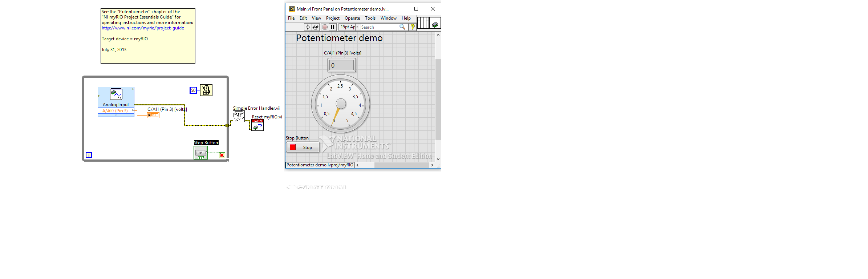
Task: Select the A/AI0 (Pin 3) output terminal
Action: pyautogui.click(x=116, y=111)
